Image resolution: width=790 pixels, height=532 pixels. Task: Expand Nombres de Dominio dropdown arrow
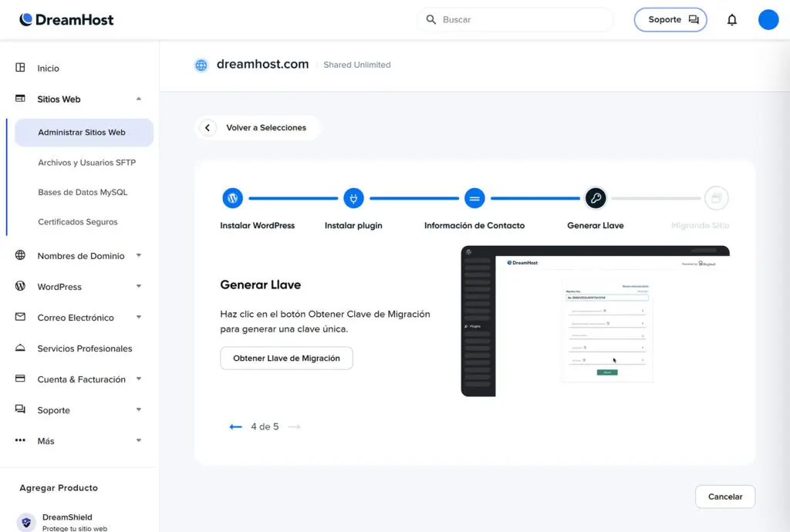coord(139,256)
